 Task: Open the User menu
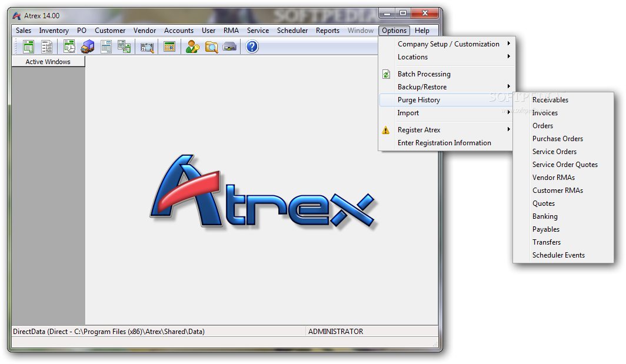208,31
